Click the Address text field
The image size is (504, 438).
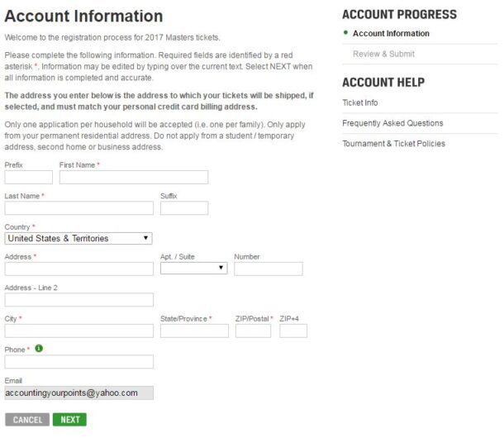[78, 269]
